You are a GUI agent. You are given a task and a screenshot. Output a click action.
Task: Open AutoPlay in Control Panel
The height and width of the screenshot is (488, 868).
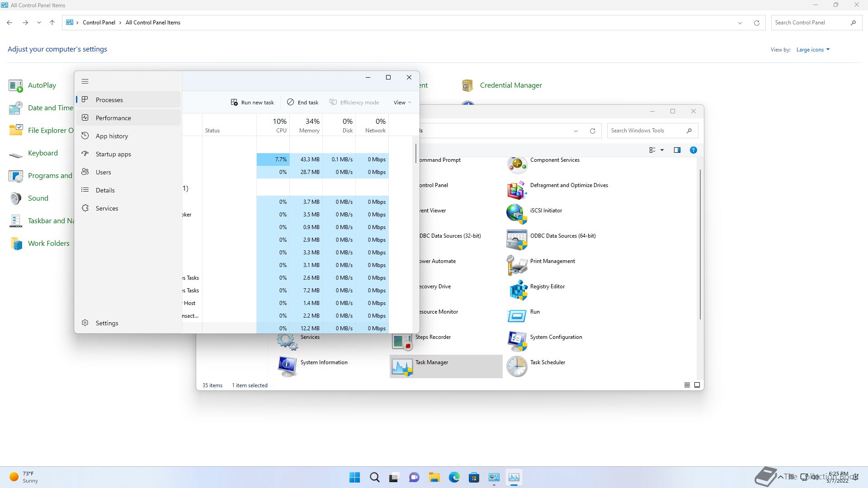tap(33, 85)
